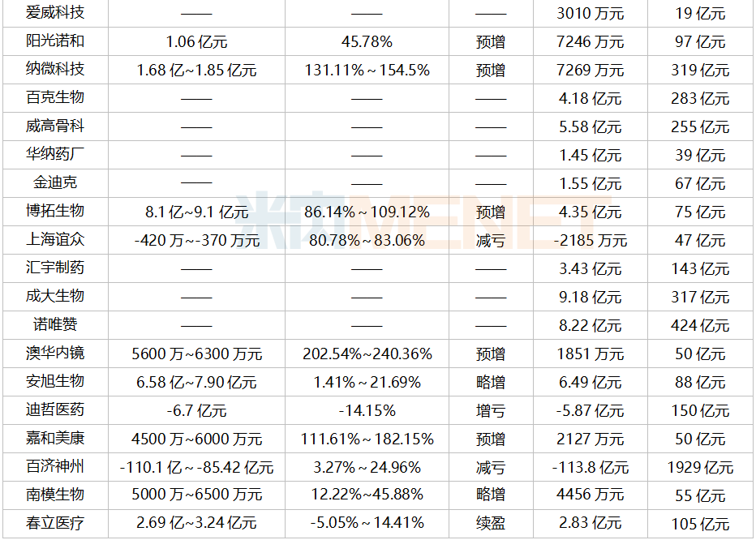The width and height of the screenshot is (756, 540).
Task: Click the 阳光诺和 company name cell
Action: (x=55, y=41)
